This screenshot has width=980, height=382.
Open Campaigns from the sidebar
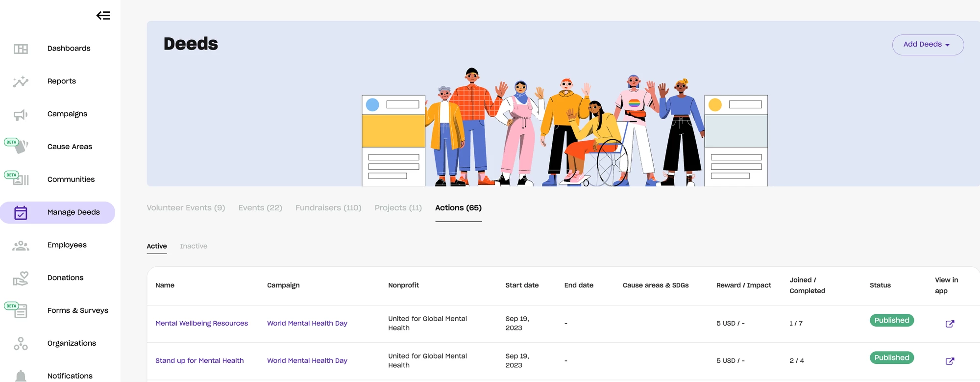[67, 114]
